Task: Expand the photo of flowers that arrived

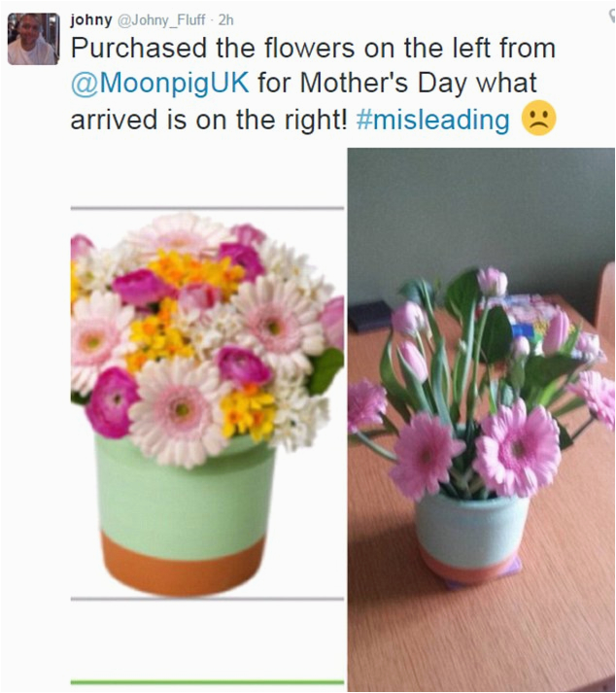Action: coord(481,420)
